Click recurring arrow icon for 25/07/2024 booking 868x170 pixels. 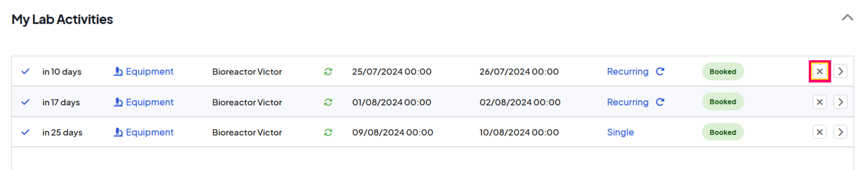(660, 71)
